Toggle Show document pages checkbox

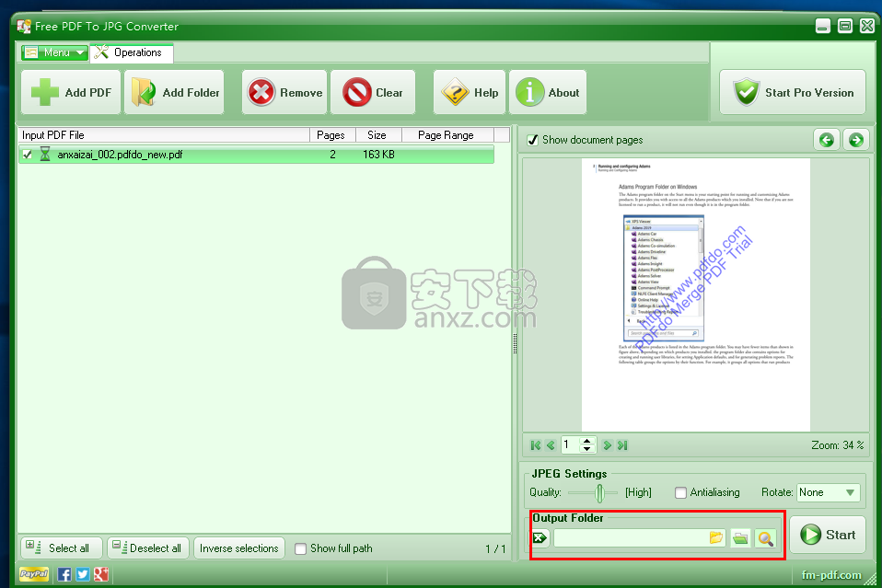coord(533,140)
